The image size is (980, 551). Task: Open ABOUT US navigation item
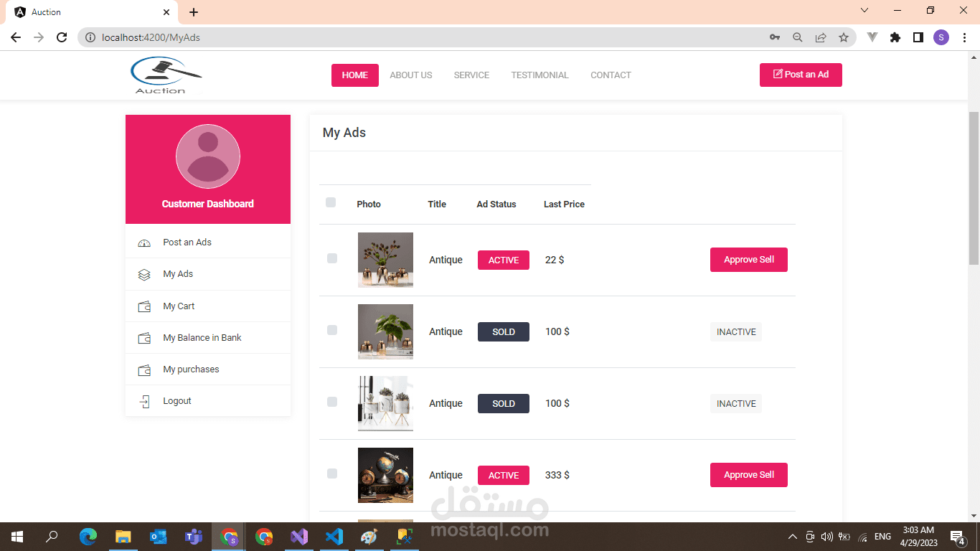tap(411, 75)
